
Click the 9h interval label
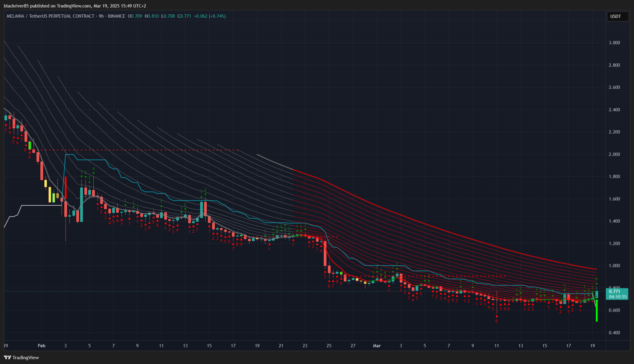pos(101,16)
